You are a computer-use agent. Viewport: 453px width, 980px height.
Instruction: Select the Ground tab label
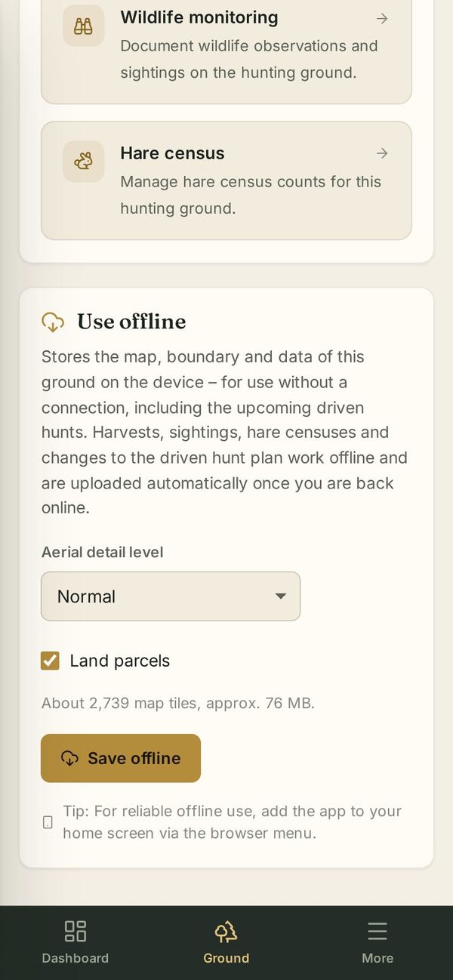tap(226, 958)
